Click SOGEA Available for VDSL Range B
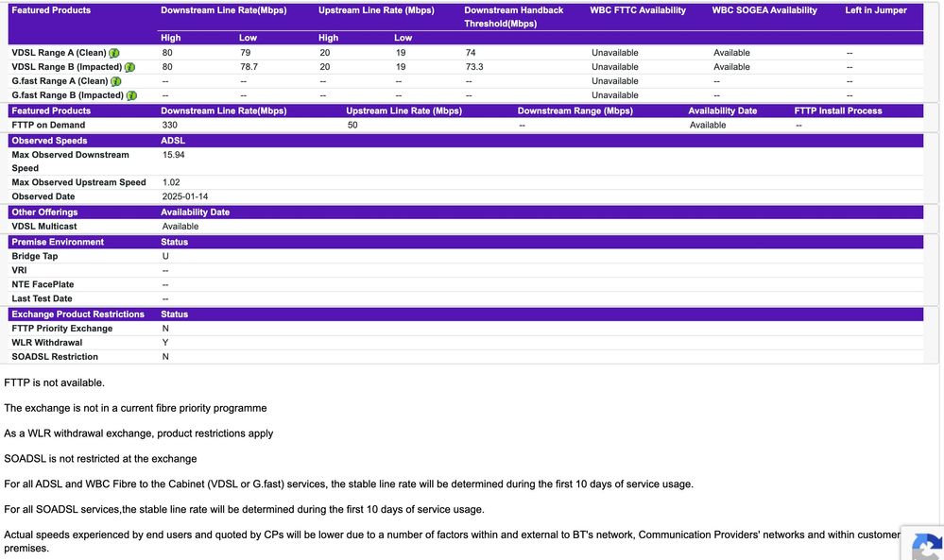Image resolution: width=944 pixels, height=560 pixels. [x=731, y=67]
